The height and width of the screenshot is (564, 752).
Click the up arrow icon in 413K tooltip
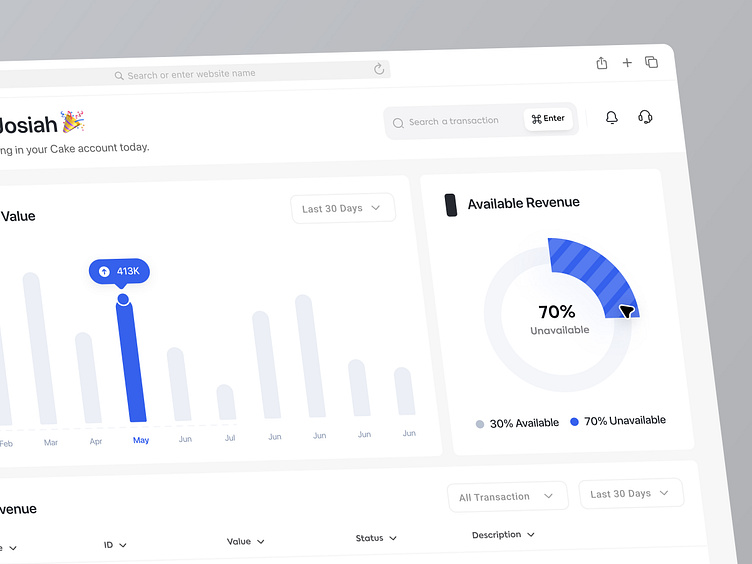(104, 271)
